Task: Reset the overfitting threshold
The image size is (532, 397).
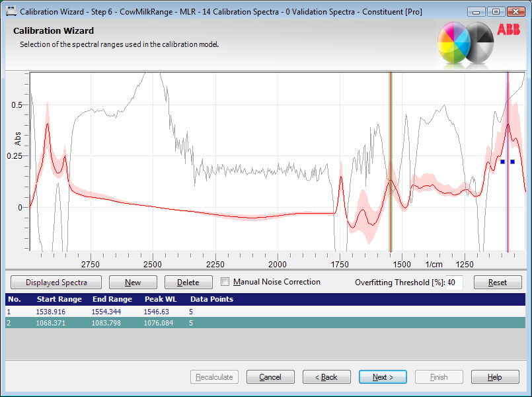Action: point(498,283)
